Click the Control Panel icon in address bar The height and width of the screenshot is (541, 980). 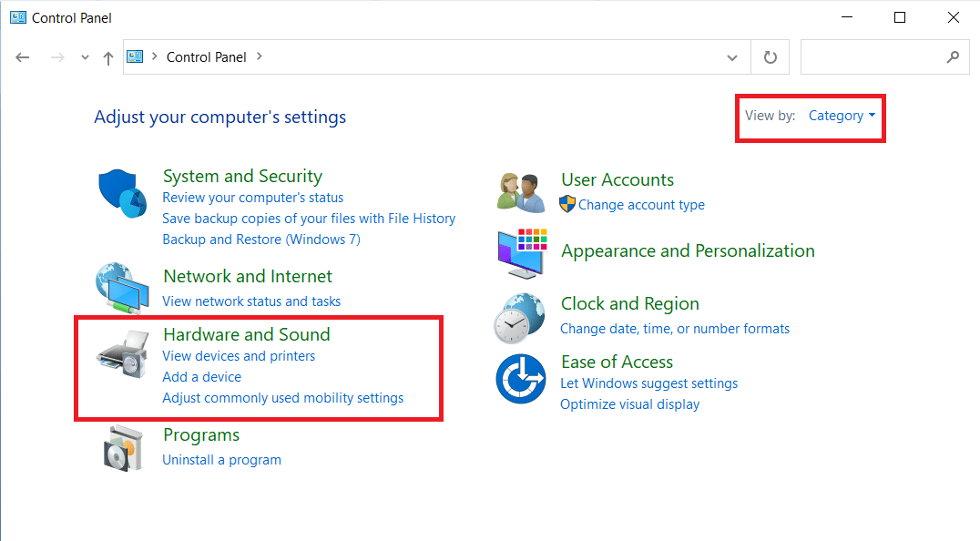coord(137,56)
